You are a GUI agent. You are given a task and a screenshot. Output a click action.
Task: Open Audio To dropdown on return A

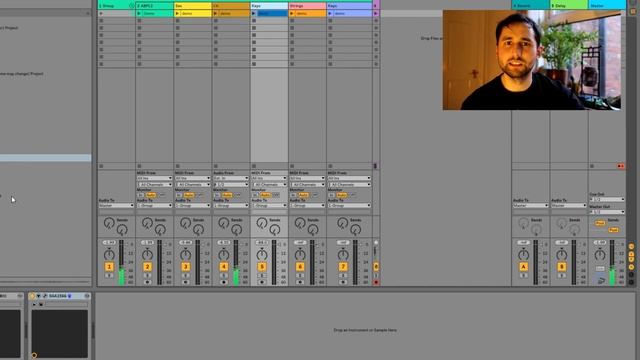530,206
